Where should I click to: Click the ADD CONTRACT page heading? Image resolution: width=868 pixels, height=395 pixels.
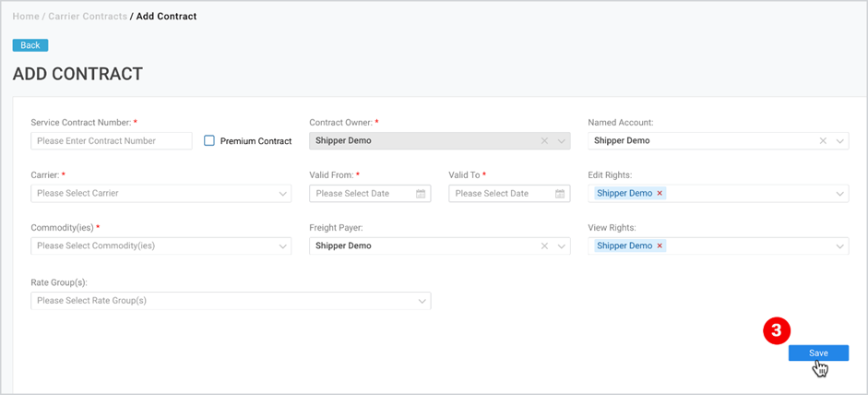[77, 74]
